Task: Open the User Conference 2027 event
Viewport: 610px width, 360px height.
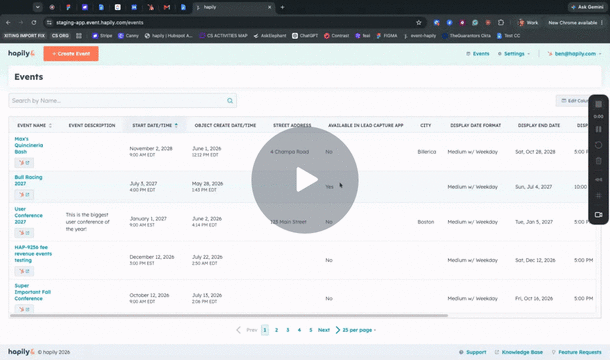Action: [28, 215]
